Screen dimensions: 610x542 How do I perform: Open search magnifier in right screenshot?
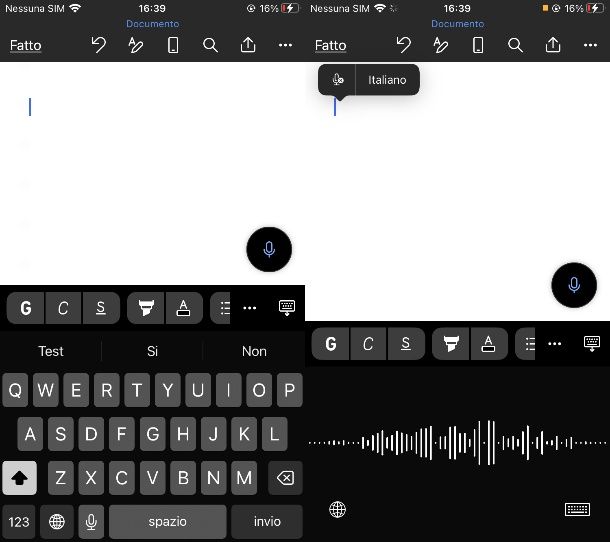pyautogui.click(x=515, y=45)
